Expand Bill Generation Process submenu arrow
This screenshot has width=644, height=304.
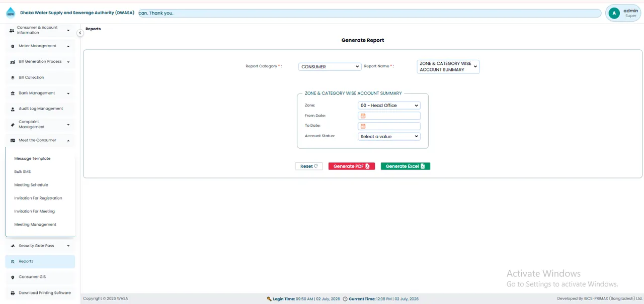coord(68,62)
